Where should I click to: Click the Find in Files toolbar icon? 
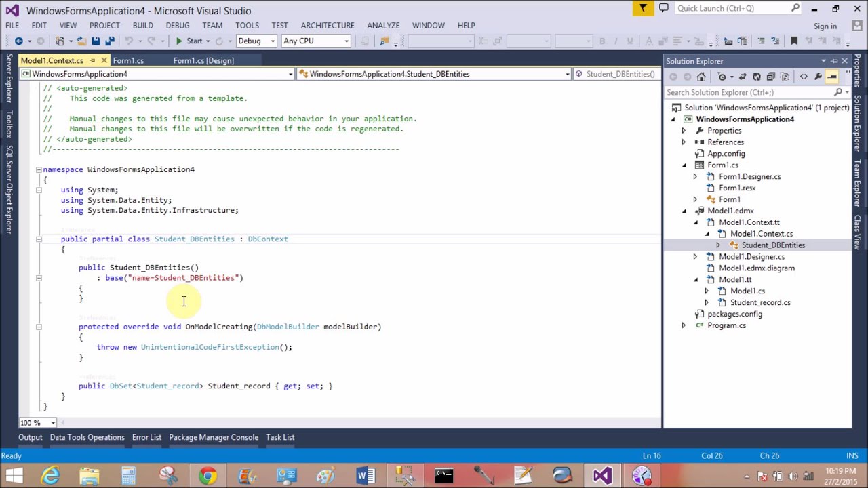[384, 41]
